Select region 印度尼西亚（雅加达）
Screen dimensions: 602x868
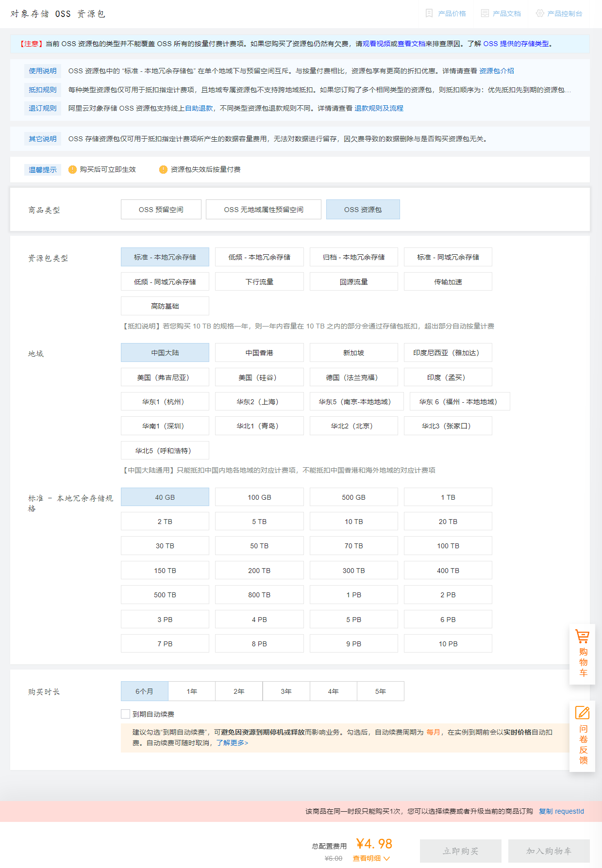pyautogui.click(x=448, y=353)
